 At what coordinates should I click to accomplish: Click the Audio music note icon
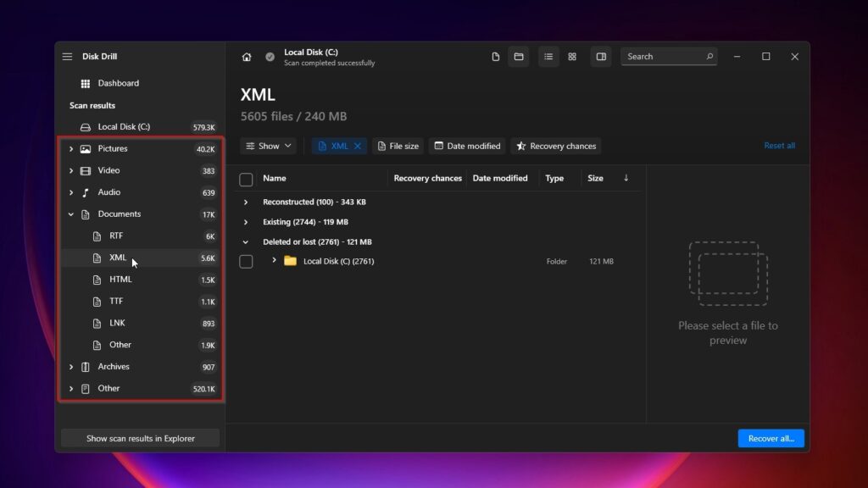[86, 192]
